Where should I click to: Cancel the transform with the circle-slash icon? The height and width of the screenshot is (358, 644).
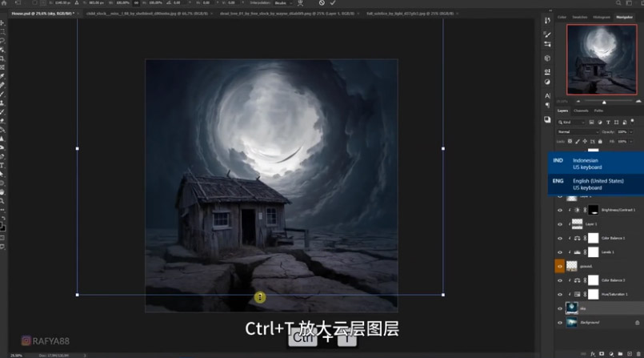pyautogui.click(x=322, y=3)
